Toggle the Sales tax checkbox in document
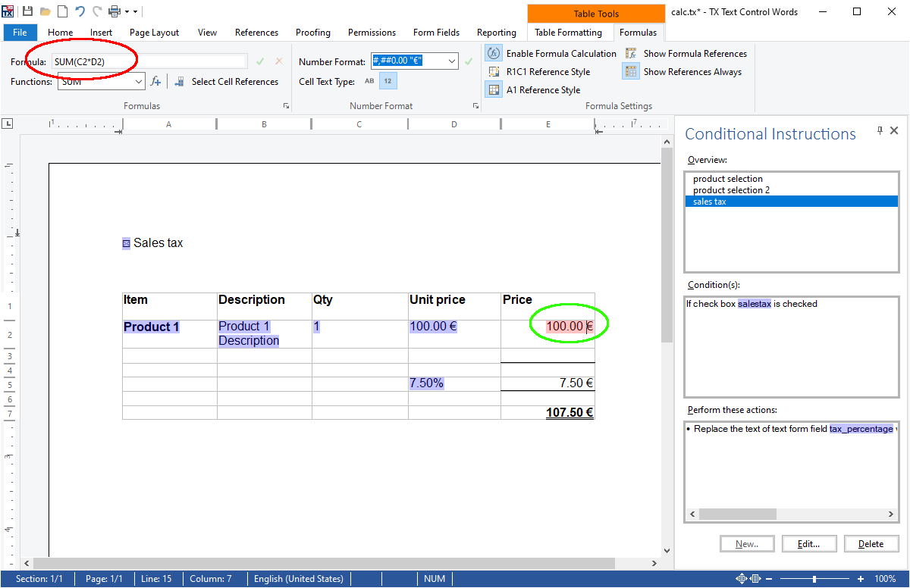 tap(126, 243)
